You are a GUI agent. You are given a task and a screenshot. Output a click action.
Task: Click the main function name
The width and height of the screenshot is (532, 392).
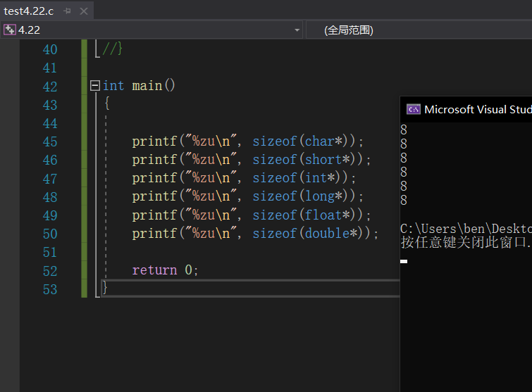(147, 85)
